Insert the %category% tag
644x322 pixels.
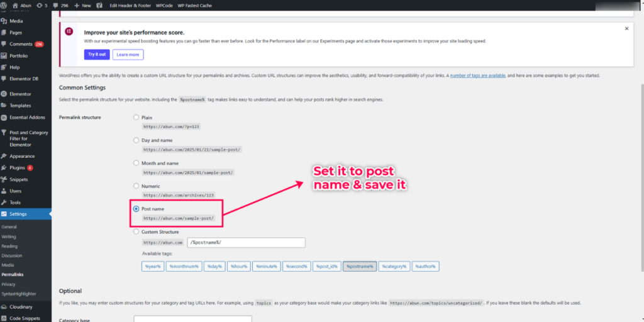394,267
